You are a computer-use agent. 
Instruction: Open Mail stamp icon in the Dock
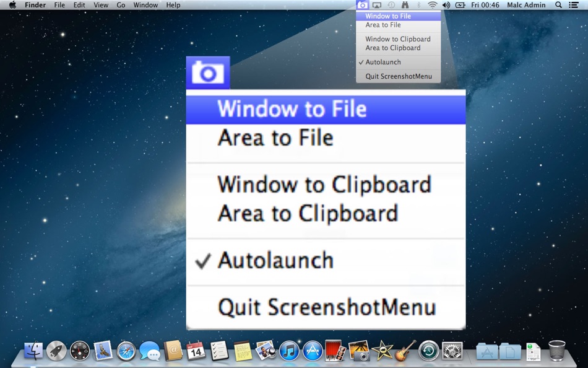pos(103,351)
